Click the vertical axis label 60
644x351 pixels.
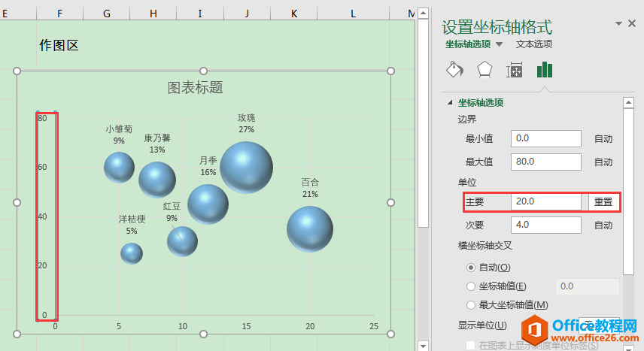click(x=42, y=167)
